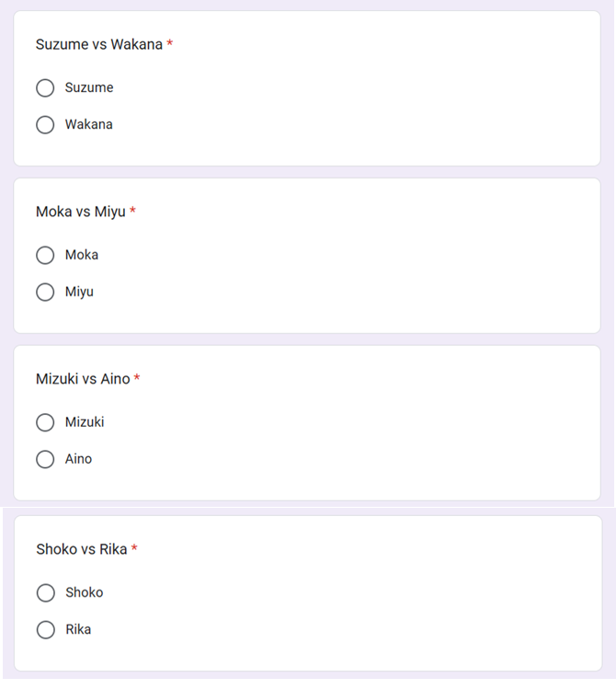Click the Shoko option label
This screenshot has height=689, width=616.
[x=85, y=592]
